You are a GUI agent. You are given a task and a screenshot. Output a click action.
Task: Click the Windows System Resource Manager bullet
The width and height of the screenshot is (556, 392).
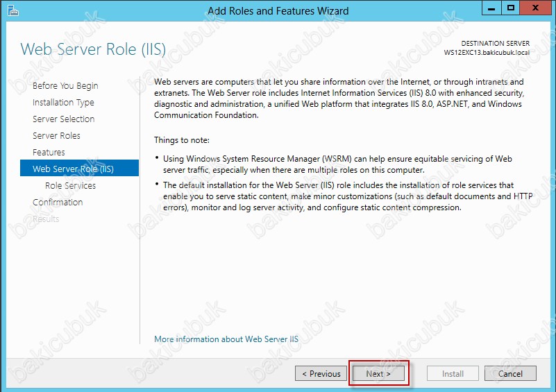pyautogui.click(x=337, y=164)
